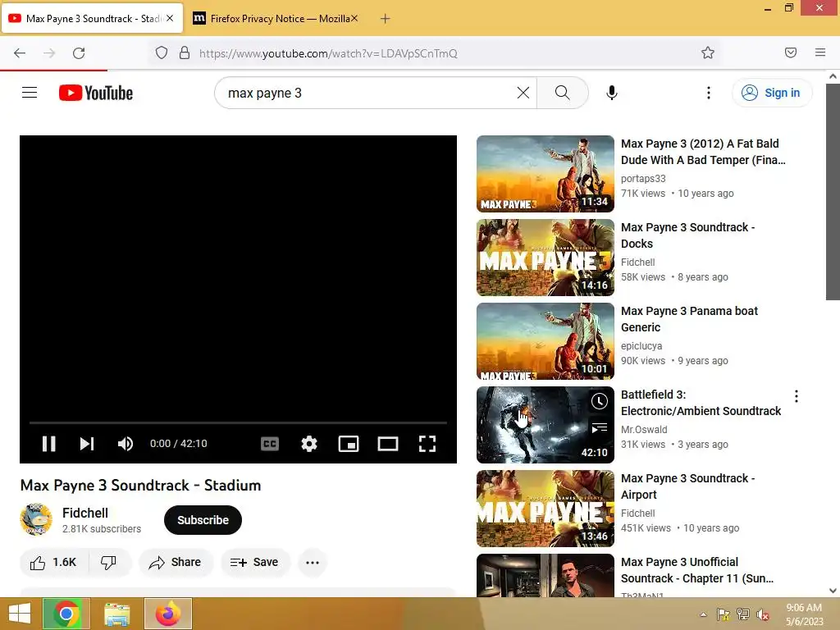840x630 pixels.
Task: Open tracking protection shield icon
Action: [x=162, y=53]
